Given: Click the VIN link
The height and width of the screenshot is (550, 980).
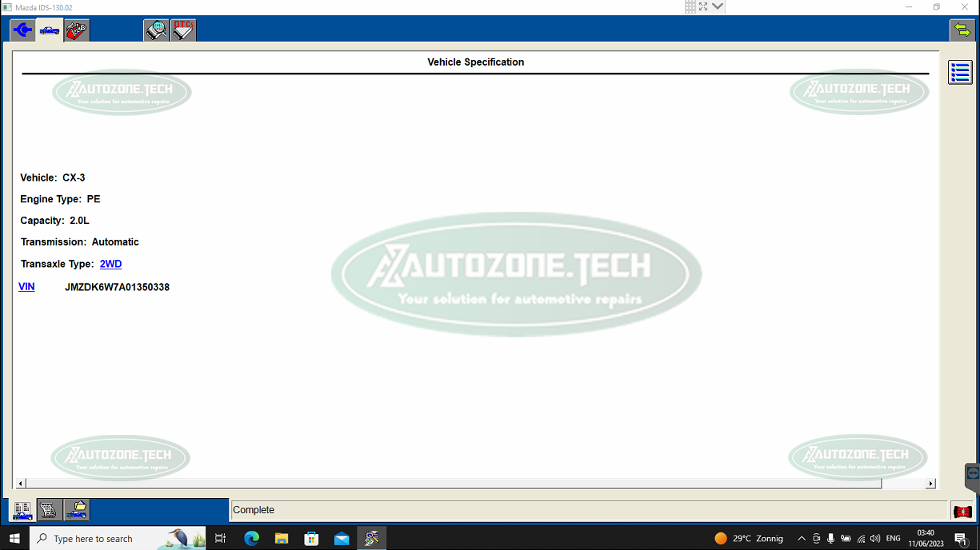Looking at the screenshot, I should [x=26, y=287].
